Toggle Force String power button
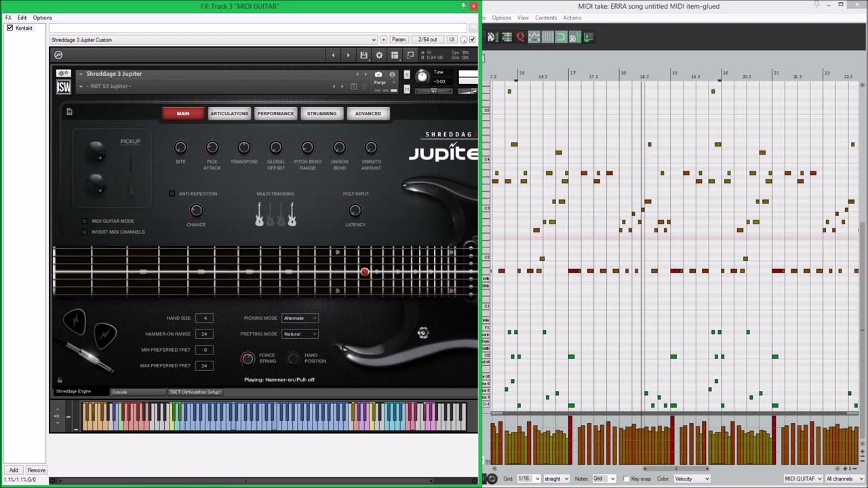This screenshot has height=488, width=868. pyautogui.click(x=248, y=359)
